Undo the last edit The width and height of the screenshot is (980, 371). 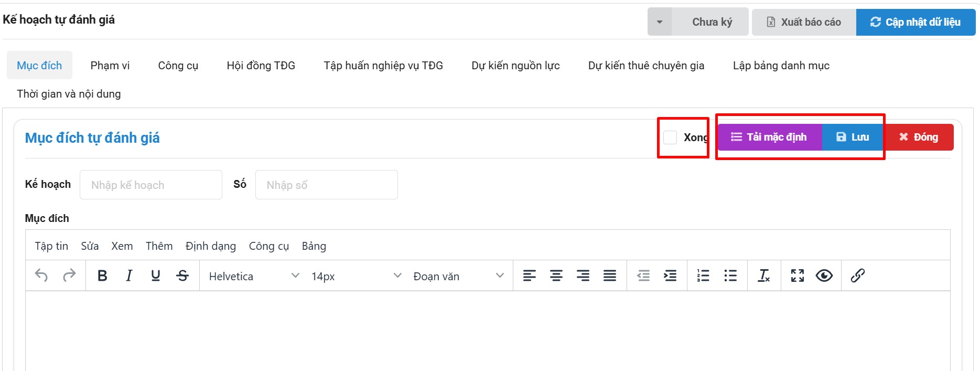[41, 275]
